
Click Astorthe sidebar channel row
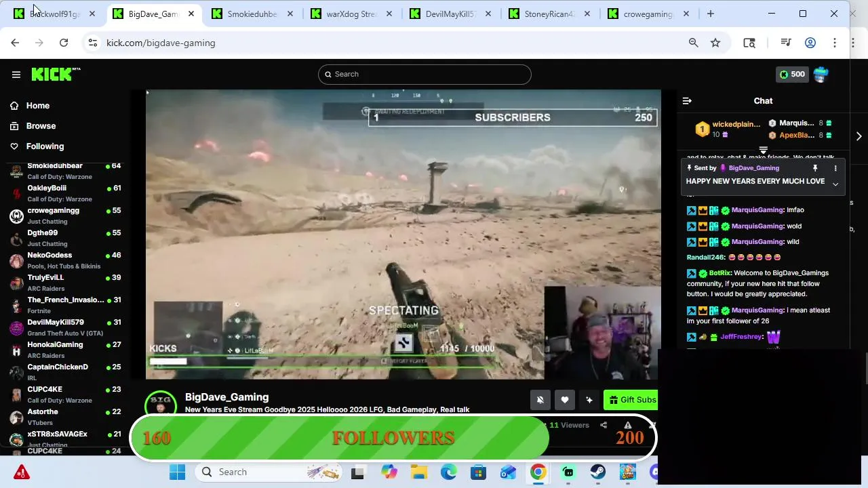point(65,417)
